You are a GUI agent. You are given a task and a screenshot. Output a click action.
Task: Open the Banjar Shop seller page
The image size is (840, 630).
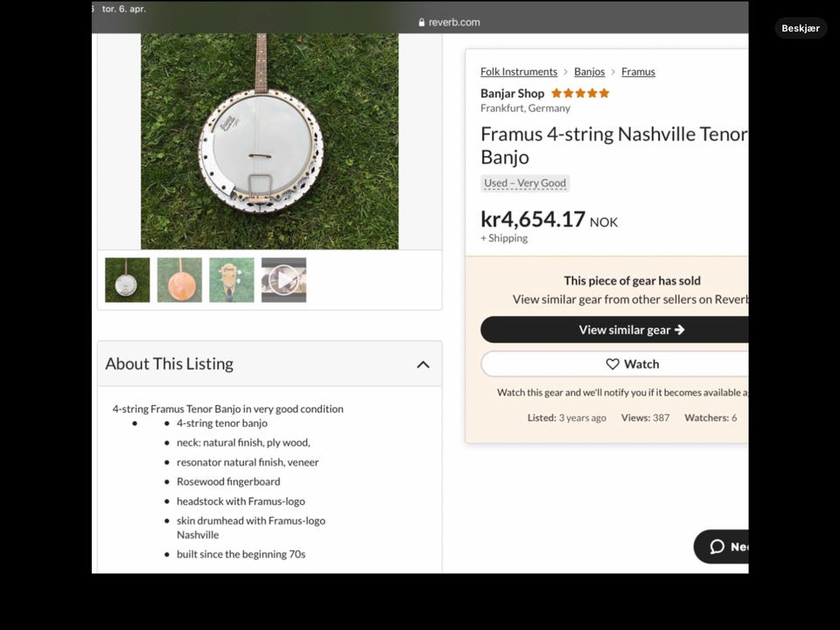(x=512, y=94)
